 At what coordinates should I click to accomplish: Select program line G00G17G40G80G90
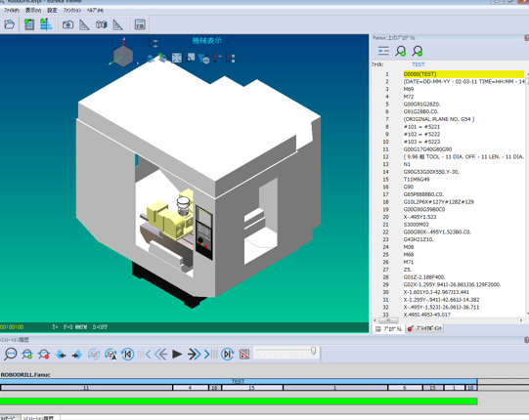pos(427,149)
